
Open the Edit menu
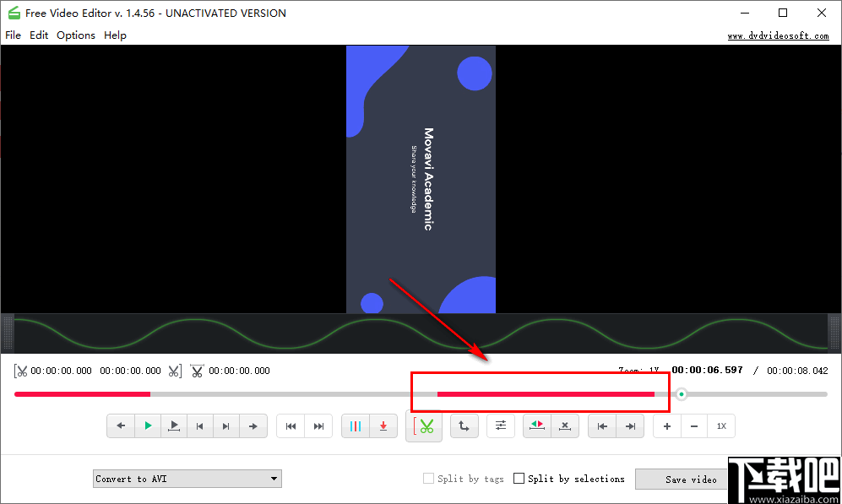pyautogui.click(x=39, y=35)
